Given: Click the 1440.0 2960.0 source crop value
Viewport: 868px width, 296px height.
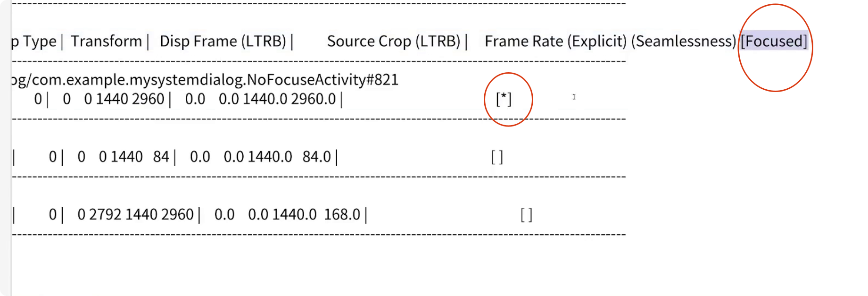Looking at the screenshot, I should pyautogui.click(x=289, y=99).
